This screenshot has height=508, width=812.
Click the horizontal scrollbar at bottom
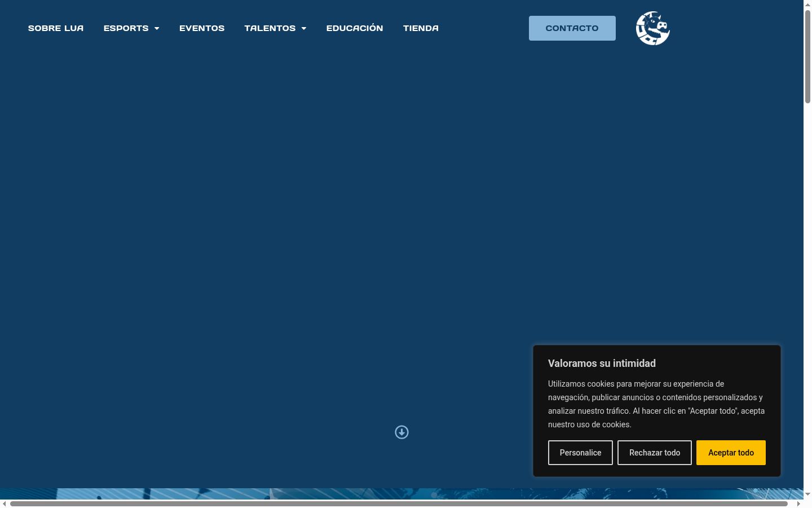click(399, 503)
